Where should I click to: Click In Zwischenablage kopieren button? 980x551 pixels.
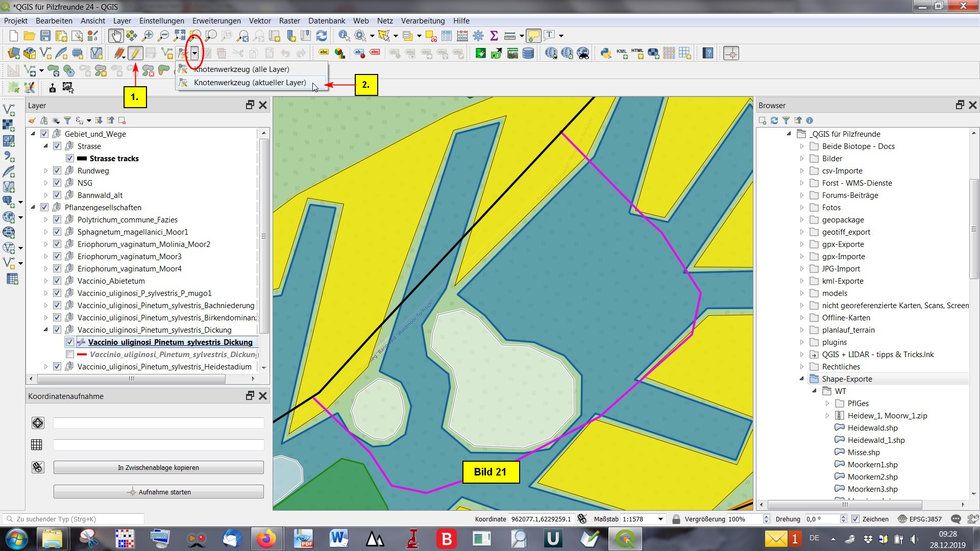click(158, 467)
